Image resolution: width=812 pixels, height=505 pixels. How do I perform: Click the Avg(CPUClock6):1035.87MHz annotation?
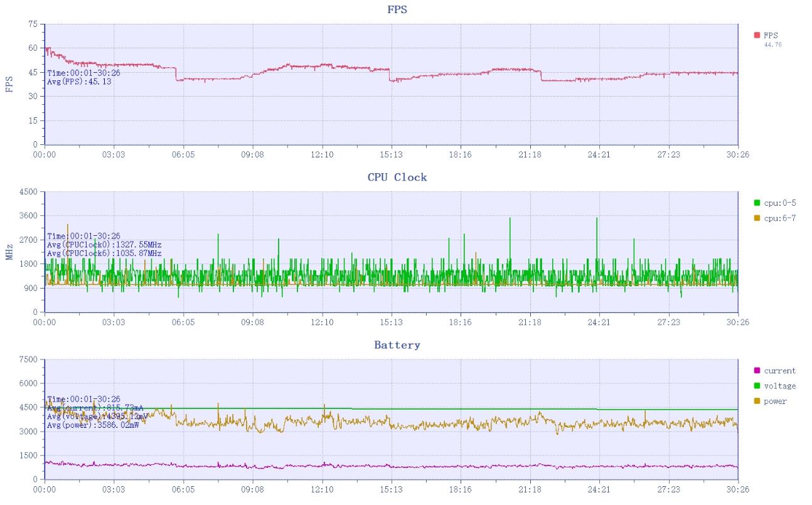[104, 253]
